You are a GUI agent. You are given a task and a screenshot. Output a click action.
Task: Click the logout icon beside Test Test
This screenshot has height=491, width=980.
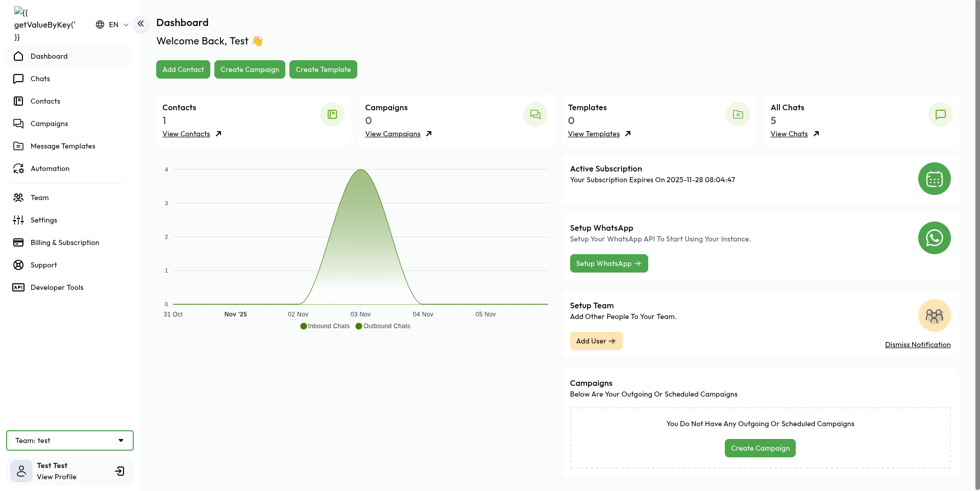(x=120, y=471)
